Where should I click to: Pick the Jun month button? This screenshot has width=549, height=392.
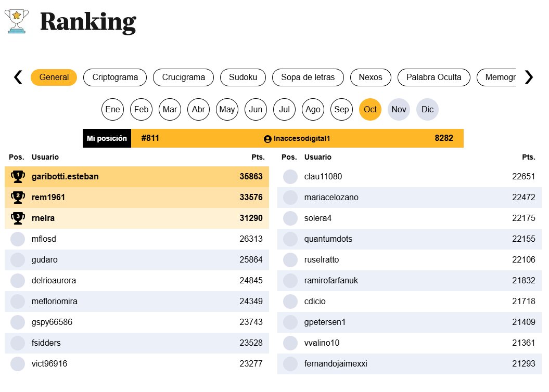(x=256, y=110)
